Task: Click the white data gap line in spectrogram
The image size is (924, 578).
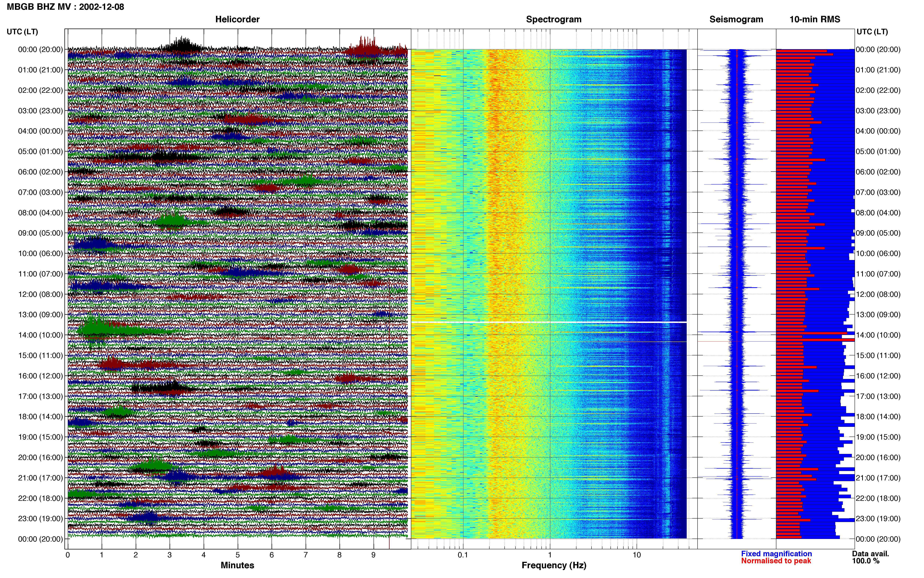Action: tap(549, 322)
